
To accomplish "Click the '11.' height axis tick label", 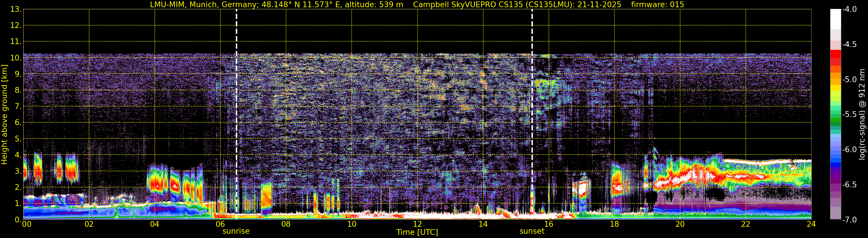I will [x=16, y=42].
